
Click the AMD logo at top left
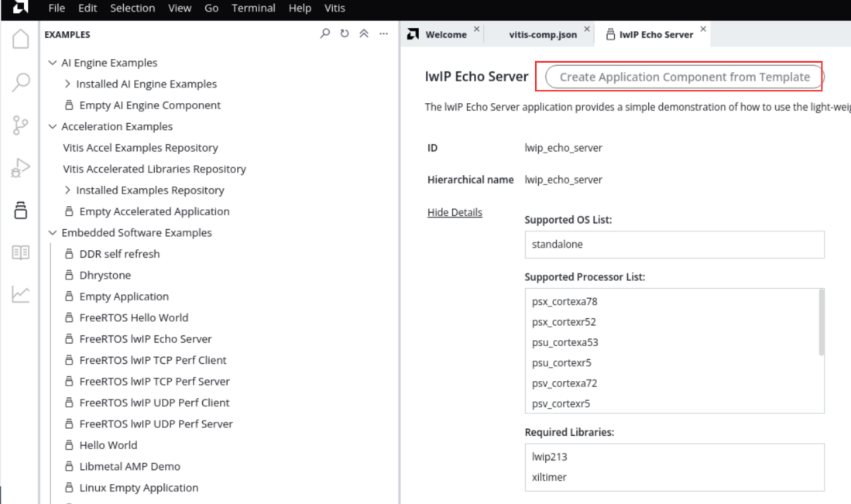[x=20, y=7]
